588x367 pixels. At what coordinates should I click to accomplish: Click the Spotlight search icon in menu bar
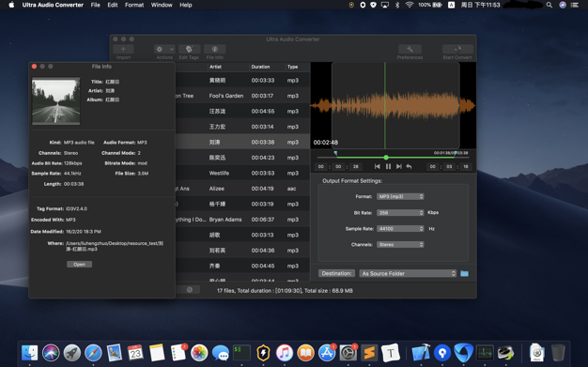click(549, 5)
